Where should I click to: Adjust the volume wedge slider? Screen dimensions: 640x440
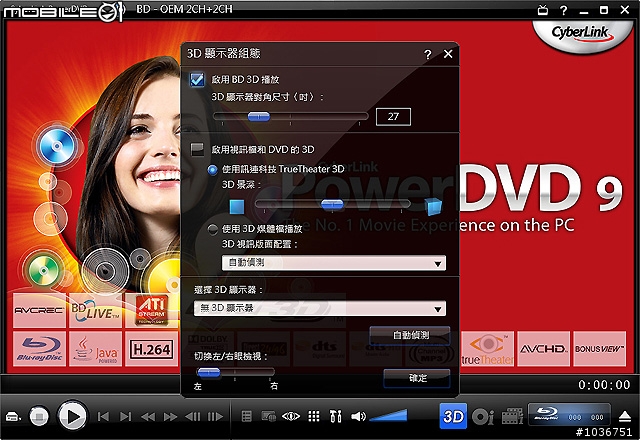pos(389,416)
